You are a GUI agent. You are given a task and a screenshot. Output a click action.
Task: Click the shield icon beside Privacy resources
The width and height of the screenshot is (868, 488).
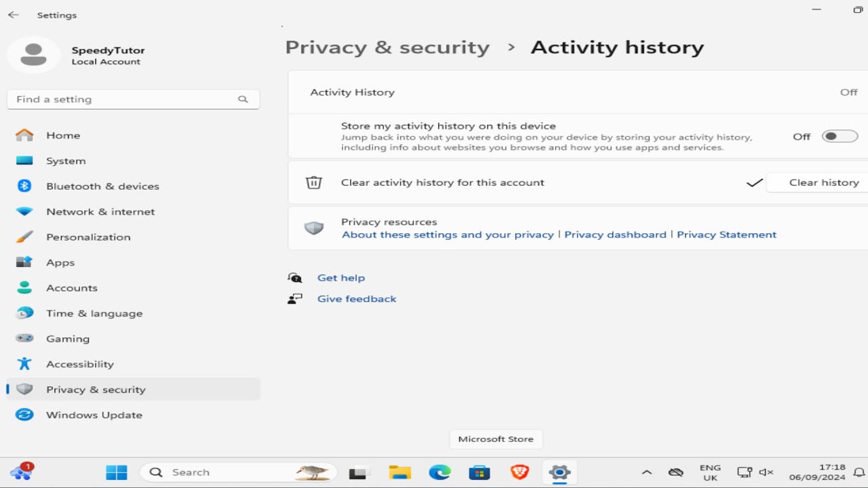point(314,228)
